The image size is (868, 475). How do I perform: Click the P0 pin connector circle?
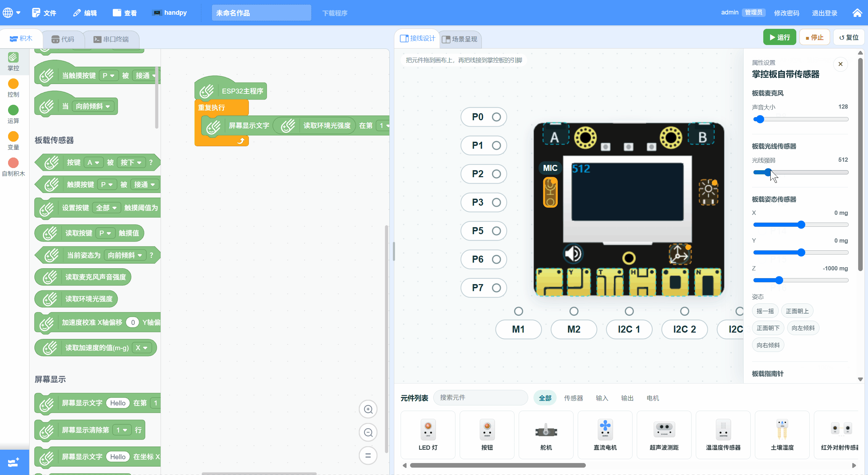(x=496, y=117)
